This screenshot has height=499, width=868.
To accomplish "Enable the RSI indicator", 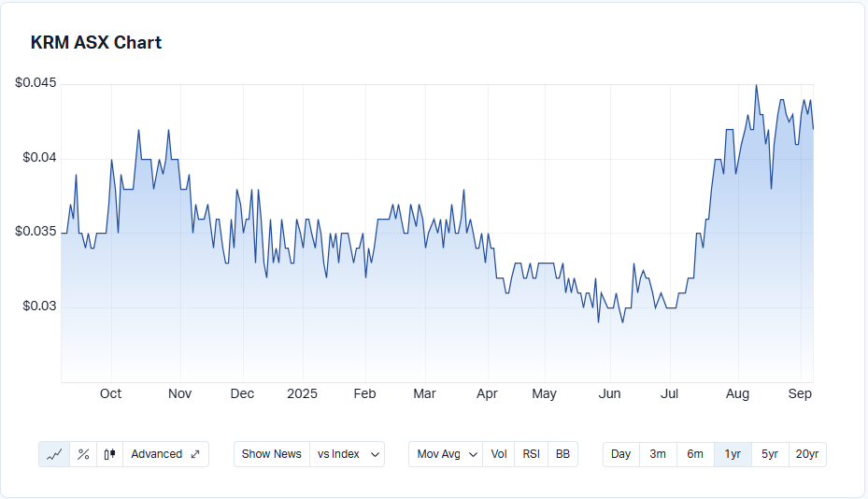I will pos(531,454).
